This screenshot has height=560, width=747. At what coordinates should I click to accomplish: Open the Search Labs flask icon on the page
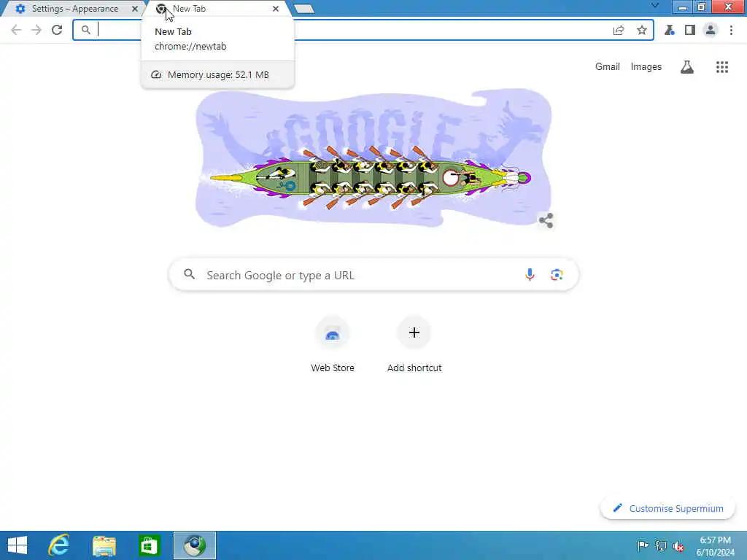point(687,67)
